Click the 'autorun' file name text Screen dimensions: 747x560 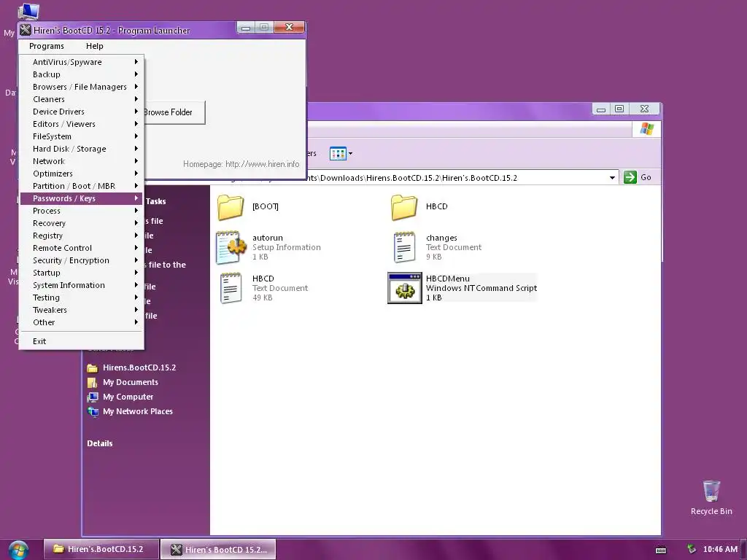pos(268,238)
